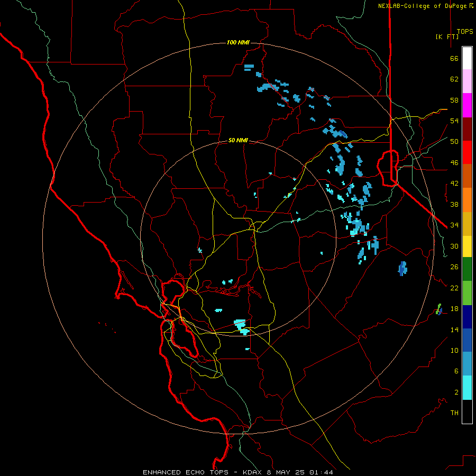Click the '58' legend value
The image size is (476, 476).
point(454,100)
